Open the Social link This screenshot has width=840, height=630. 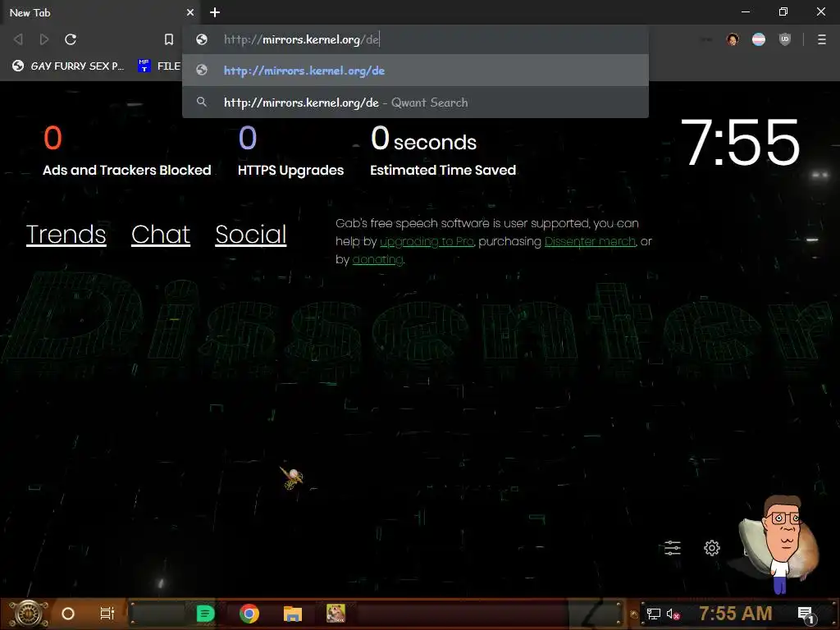click(251, 234)
